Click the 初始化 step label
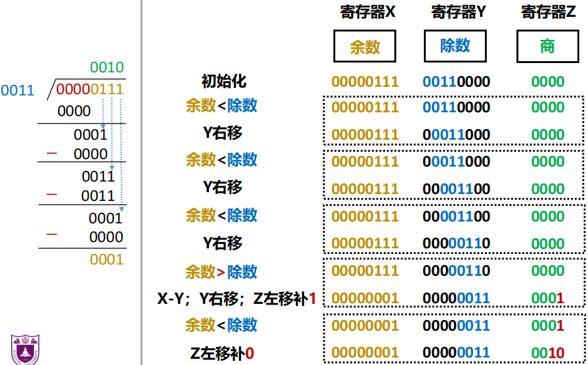This screenshot has width=588, height=365. pos(223,81)
